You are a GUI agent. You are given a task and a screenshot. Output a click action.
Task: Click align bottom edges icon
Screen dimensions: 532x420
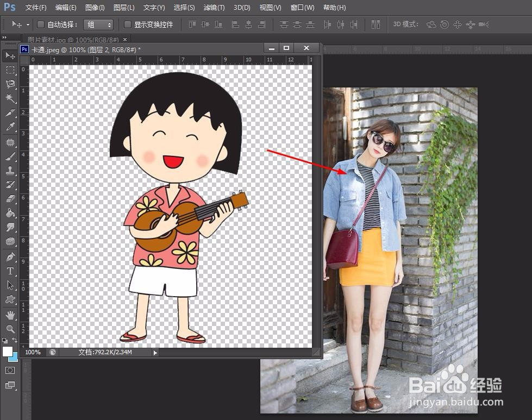tap(218, 24)
